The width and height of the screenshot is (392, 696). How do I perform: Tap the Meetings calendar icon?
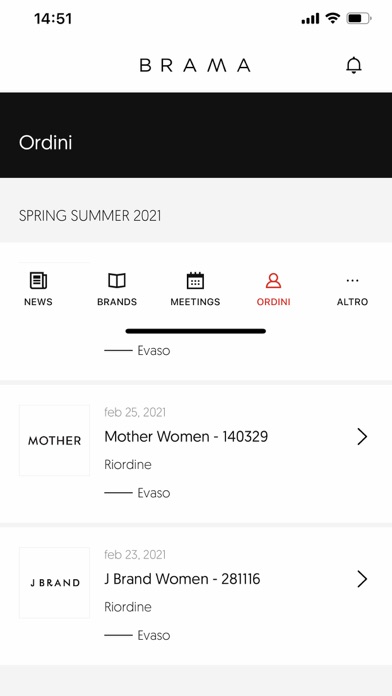(x=195, y=281)
